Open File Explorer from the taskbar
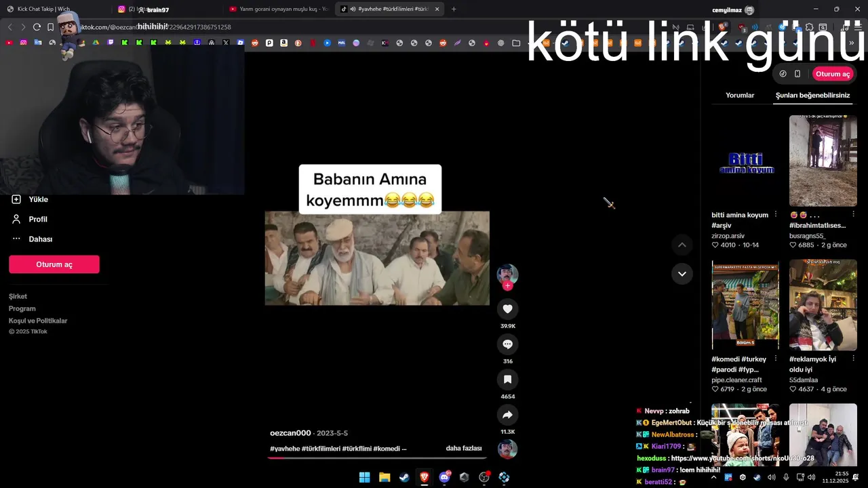 click(x=384, y=477)
